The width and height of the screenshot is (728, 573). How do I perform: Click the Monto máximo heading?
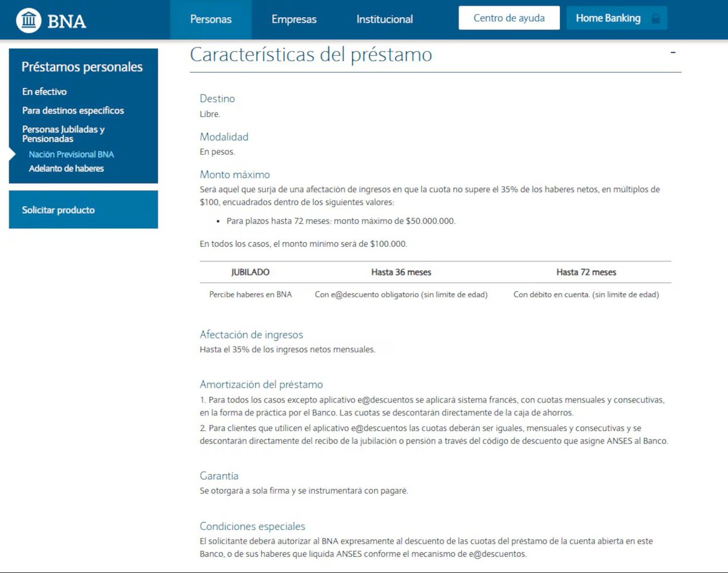(235, 175)
